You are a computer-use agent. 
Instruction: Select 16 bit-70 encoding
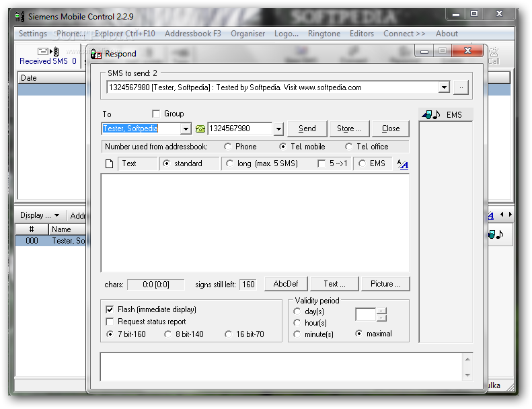(x=229, y=334)
